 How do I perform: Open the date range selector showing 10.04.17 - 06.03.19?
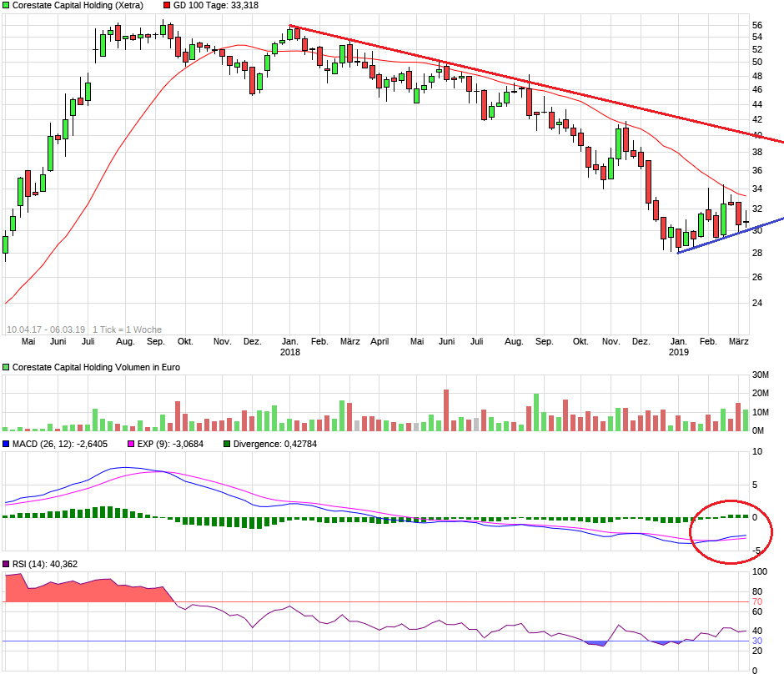pos(46,329)
